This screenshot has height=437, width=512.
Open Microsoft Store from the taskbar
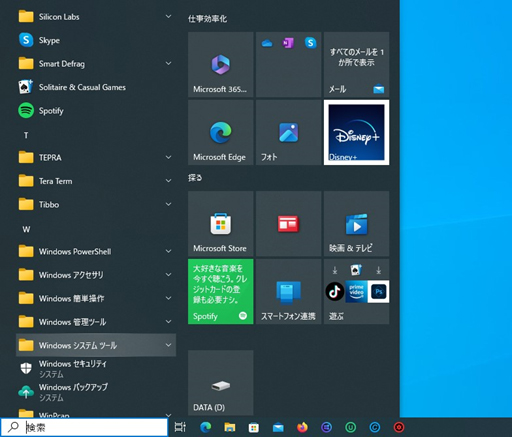tap(254, 427)
